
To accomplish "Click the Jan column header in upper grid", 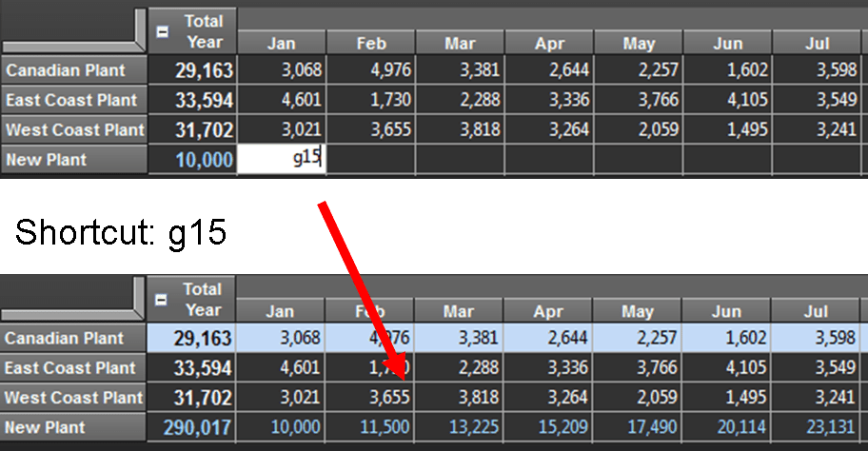I will (281, 43).
